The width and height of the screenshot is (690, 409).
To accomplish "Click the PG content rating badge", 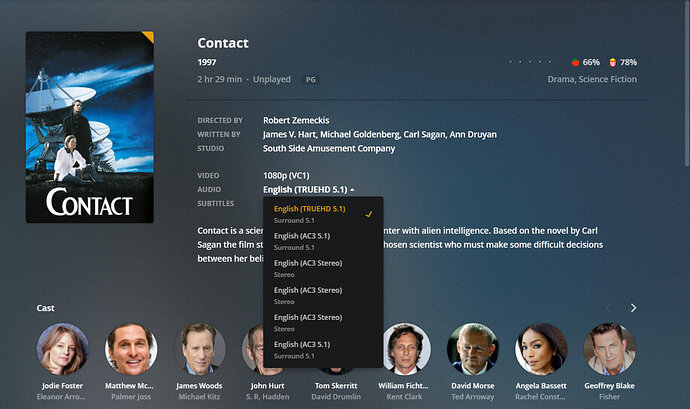I will 311,80.
